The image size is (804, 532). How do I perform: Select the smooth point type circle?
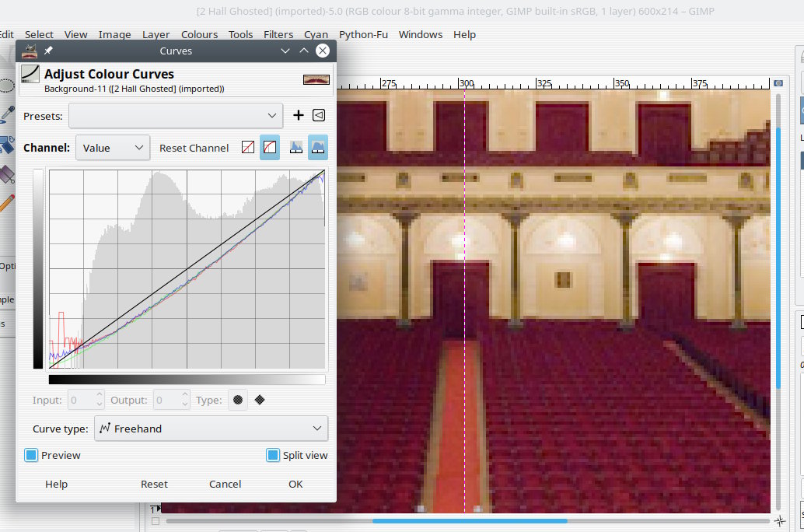(x=237, y=400)
